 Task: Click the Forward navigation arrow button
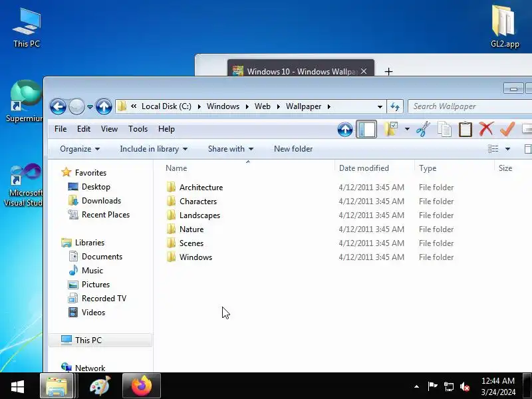[x=76, y=106]
